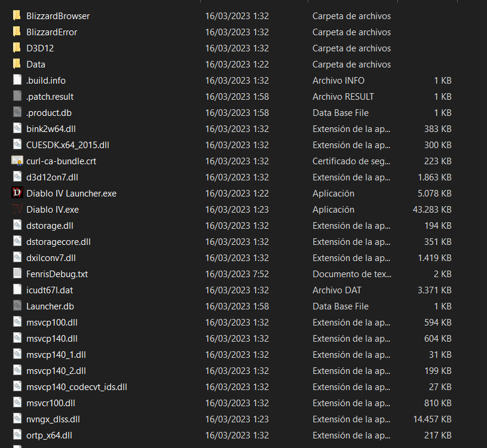Viewport: 487px width, 448px height.
Task: Select the file name d3d12on7.dll
Action: pos(52,177)
